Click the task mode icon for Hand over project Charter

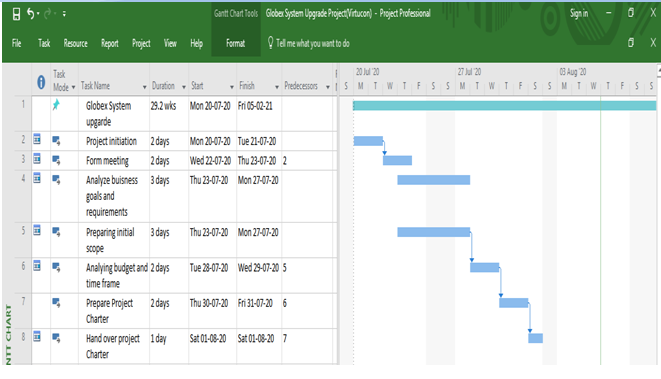click(56, 338)
